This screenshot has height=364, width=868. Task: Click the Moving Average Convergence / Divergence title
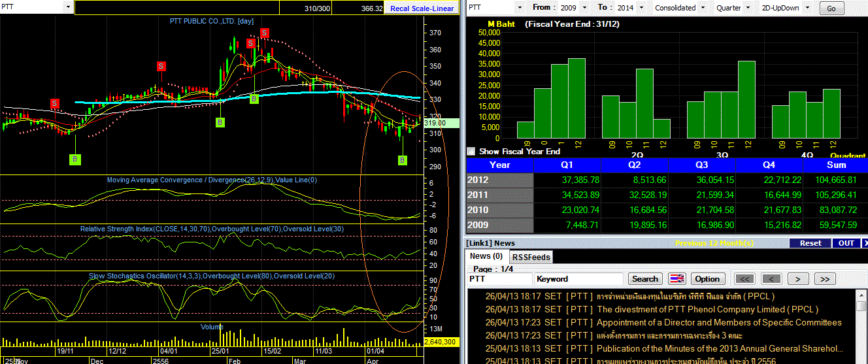212,180
